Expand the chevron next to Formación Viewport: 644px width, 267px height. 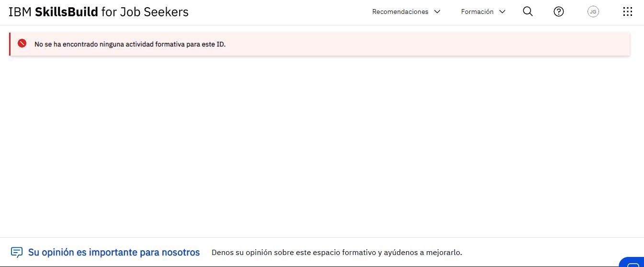click(502, 12)
